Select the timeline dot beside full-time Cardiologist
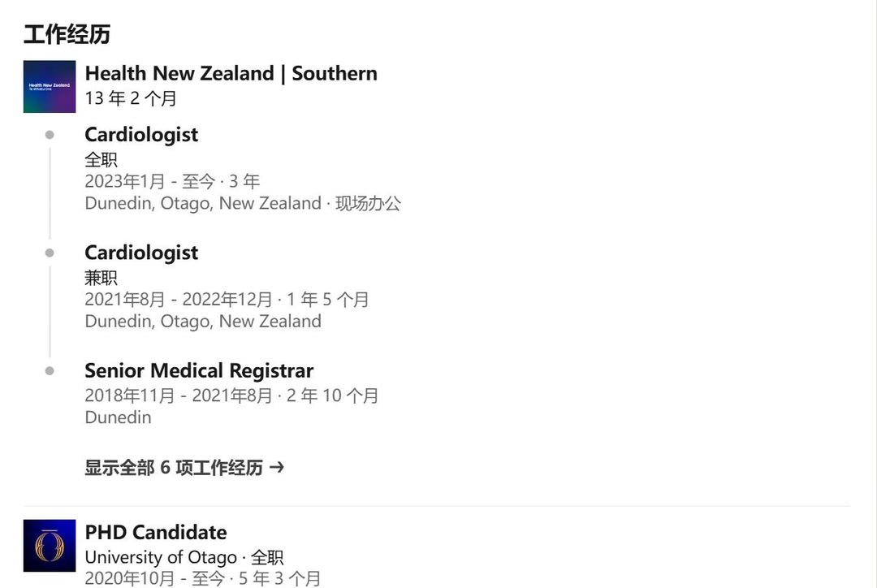 [x=50, y=135]
